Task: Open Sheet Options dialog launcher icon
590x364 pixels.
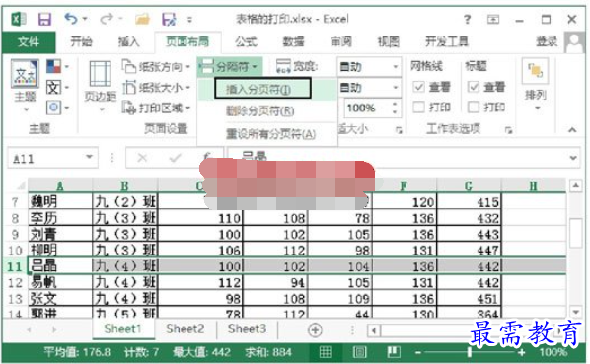Action: click(509, 130)
